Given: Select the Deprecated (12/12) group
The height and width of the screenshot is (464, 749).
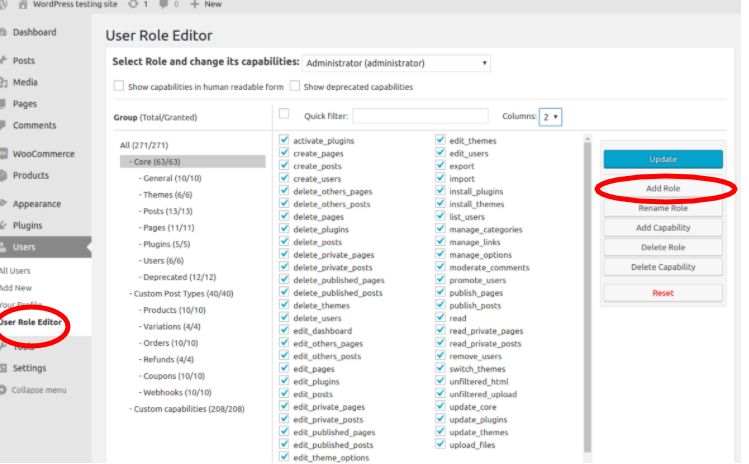Looking at the screenshot, I should pos(179,277).
